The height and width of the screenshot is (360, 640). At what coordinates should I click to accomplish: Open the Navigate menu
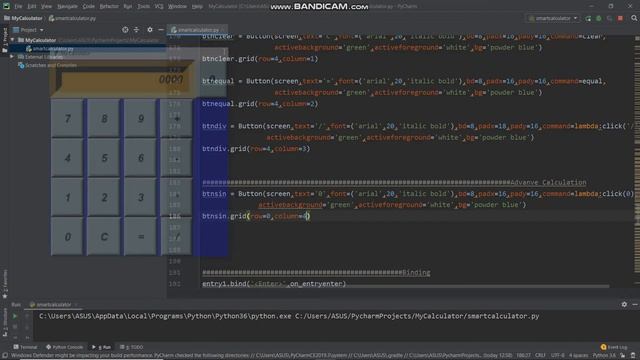(x=67, y=6)
